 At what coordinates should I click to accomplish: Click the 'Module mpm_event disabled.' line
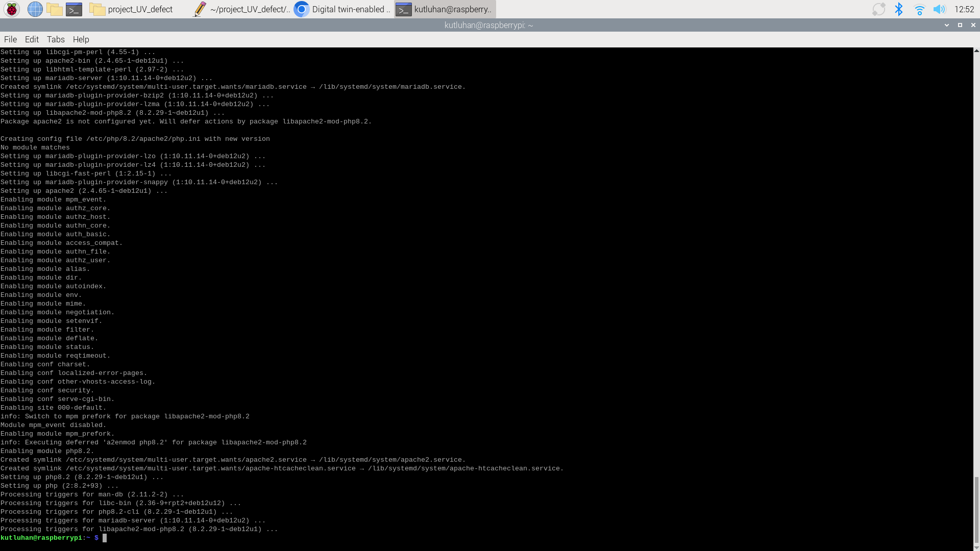pos(54,425)
